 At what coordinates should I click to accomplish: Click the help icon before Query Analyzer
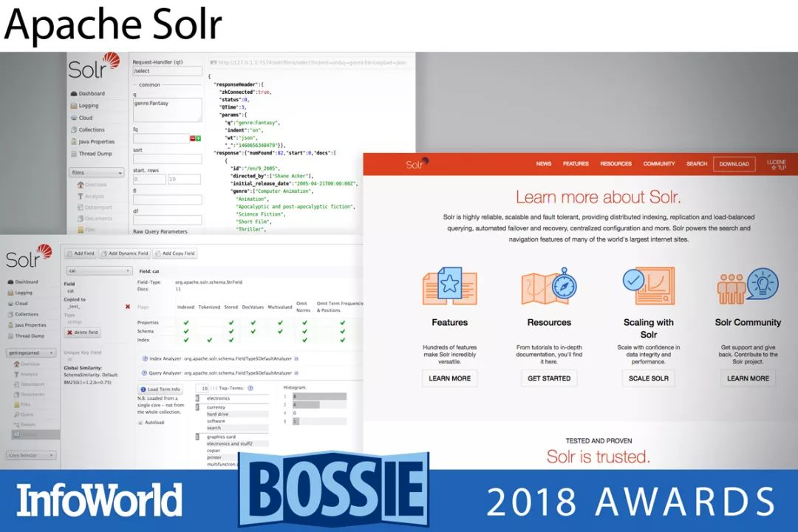pyautogui.click(x=145, y=372)
